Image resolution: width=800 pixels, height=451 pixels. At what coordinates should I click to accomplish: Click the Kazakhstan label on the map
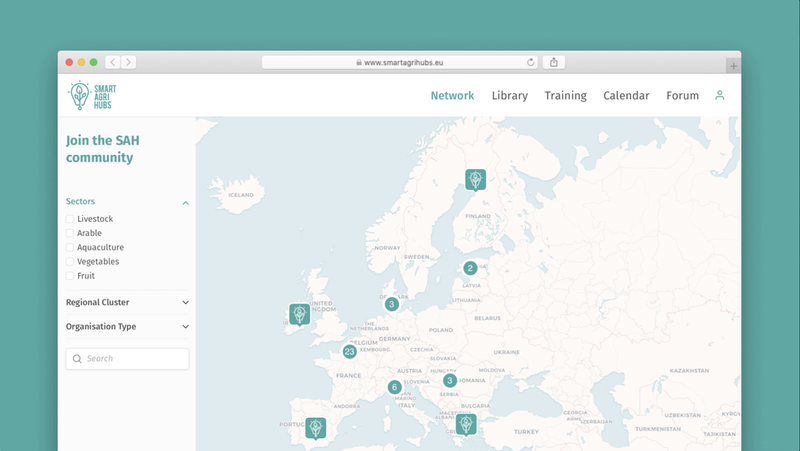tap(689, 370)
